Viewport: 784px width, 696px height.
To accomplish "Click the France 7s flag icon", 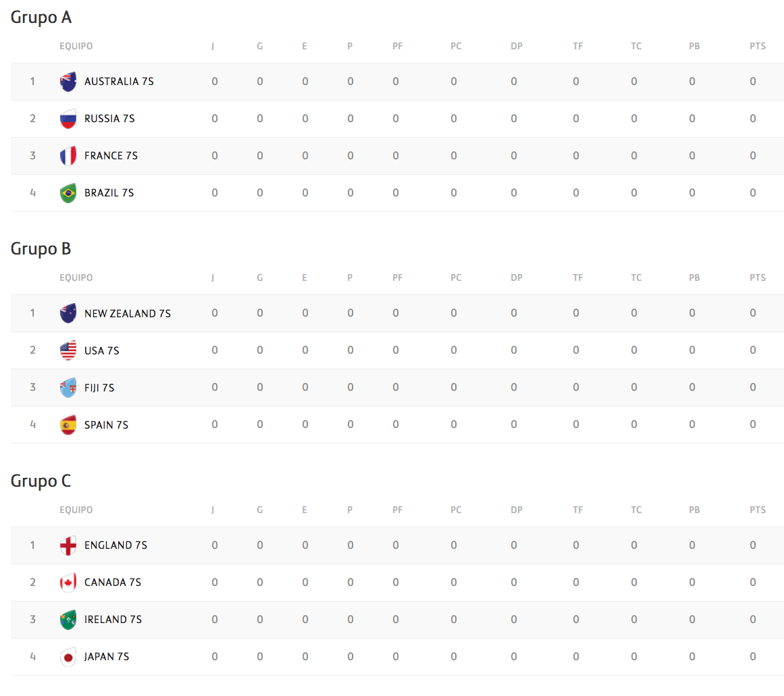I will [x=68, y=156].
